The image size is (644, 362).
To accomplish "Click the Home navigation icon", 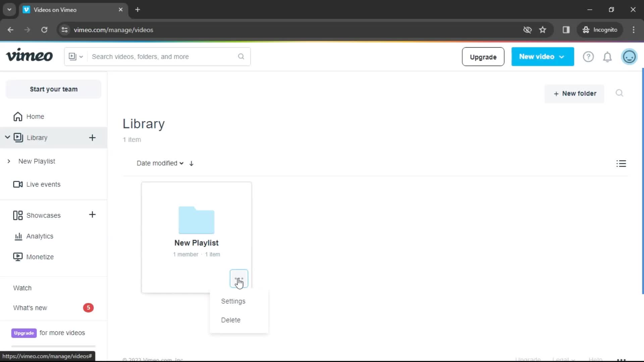I will 18,116.
